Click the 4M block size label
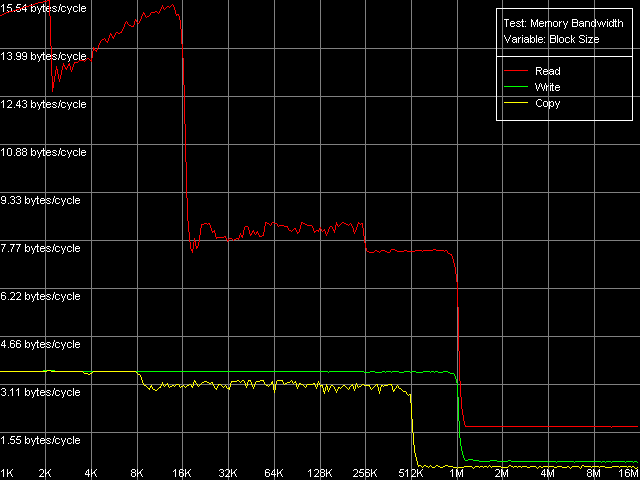Screen dimensions: 640x480 (x=548, y=472)
